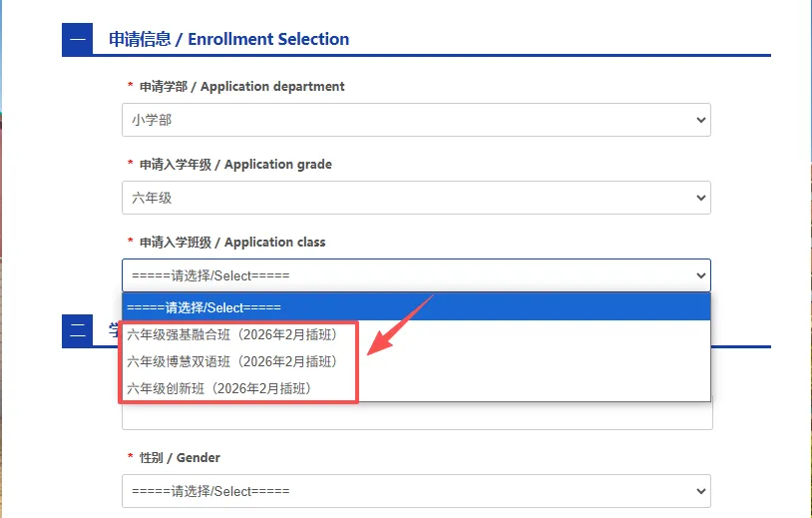Image resolution: width=812 pixels, height=518 pixels.
Task: Expand the Gender select box
Action: pyautogui.click(x=399, y=491)
